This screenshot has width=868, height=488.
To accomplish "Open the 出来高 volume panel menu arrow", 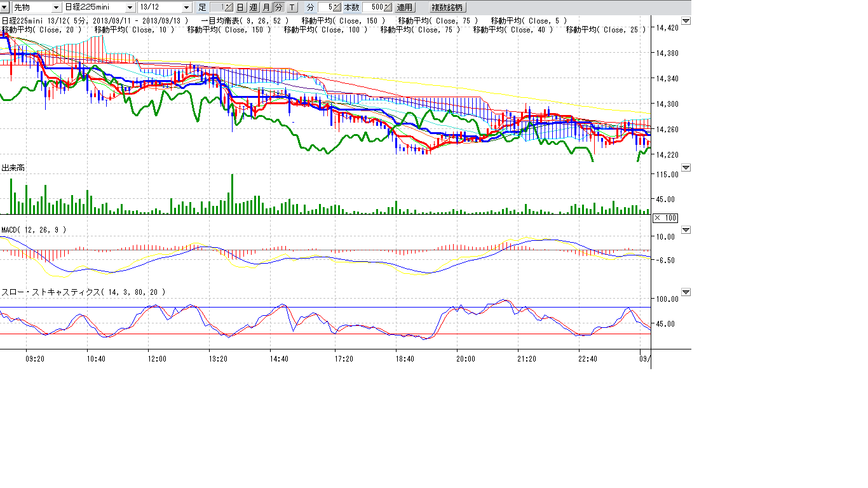I will pyautogui.click(x=685, y=168).
